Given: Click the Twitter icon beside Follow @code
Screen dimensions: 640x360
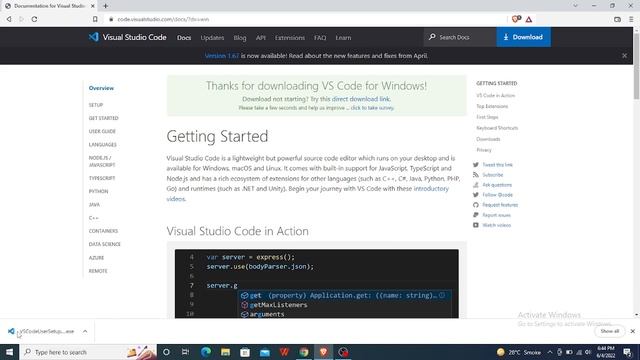Looking at the screenshot, I should 476,195.
